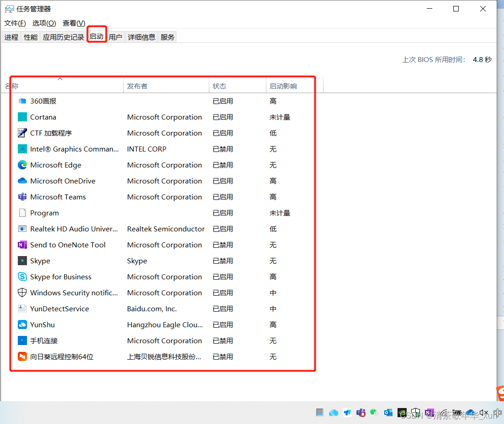This screenshot has width=504, height=424.
Task: Click the Task Manager title bar icon
Action: pyautogui.click(x=9, y=9)
